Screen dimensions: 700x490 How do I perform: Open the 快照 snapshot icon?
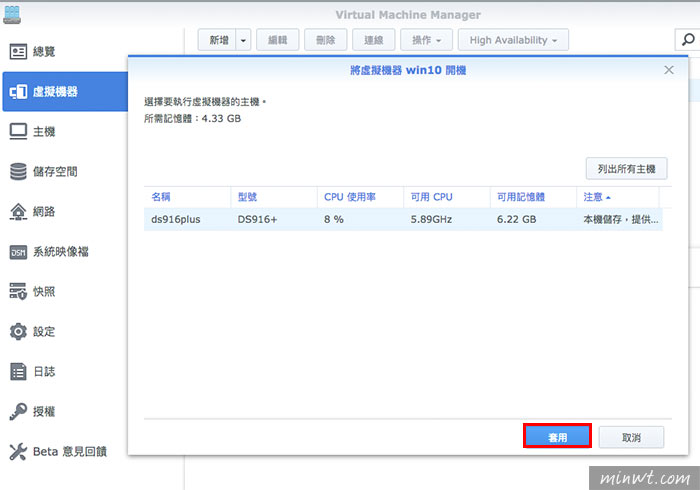tap(18, 291)
